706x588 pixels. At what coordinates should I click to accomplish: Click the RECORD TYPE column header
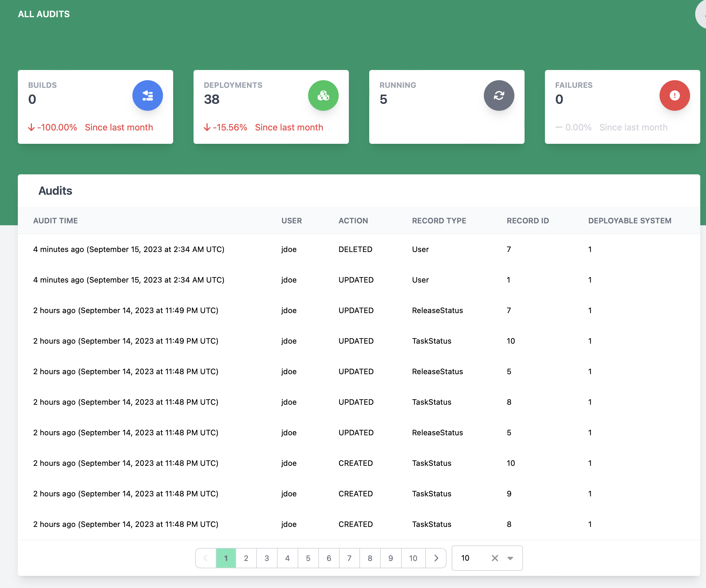(439, 221)
